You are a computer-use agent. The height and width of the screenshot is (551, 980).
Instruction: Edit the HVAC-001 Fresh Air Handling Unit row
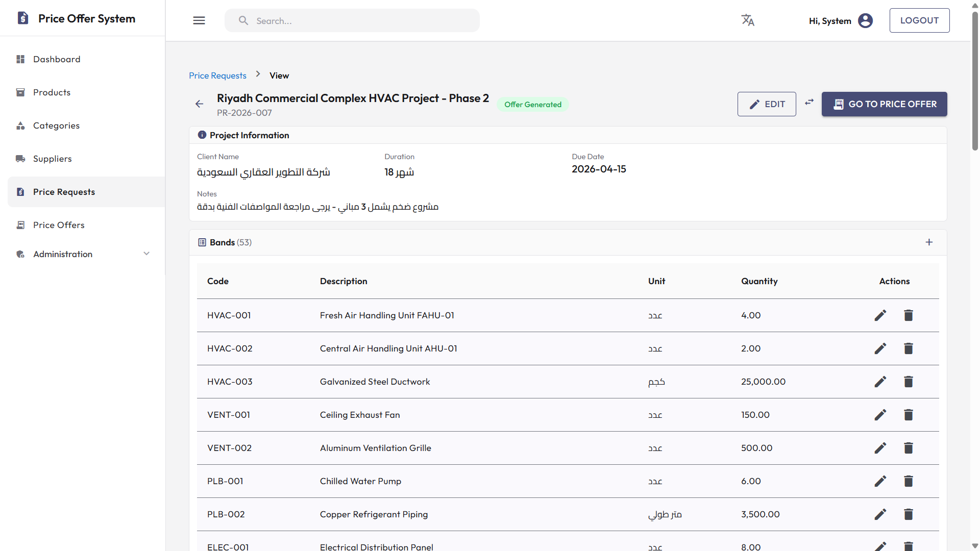point(880,315)
